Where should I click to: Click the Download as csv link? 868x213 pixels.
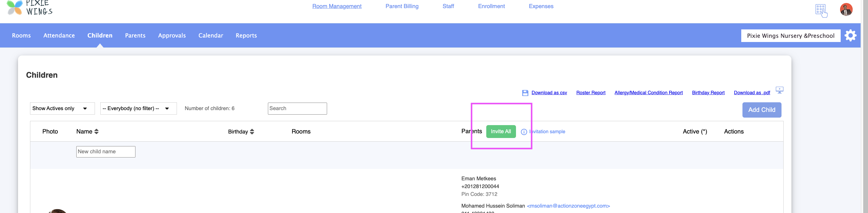(549, 92)
